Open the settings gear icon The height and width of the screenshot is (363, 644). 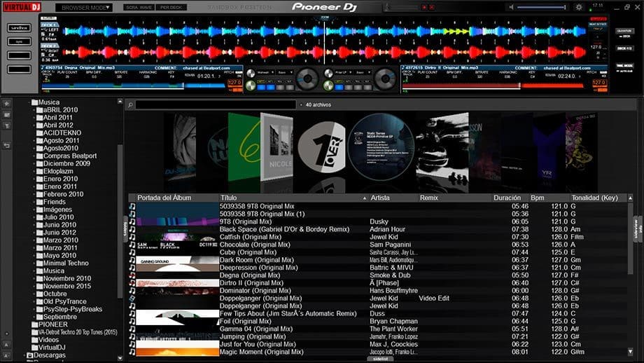[x=579, y=7]
